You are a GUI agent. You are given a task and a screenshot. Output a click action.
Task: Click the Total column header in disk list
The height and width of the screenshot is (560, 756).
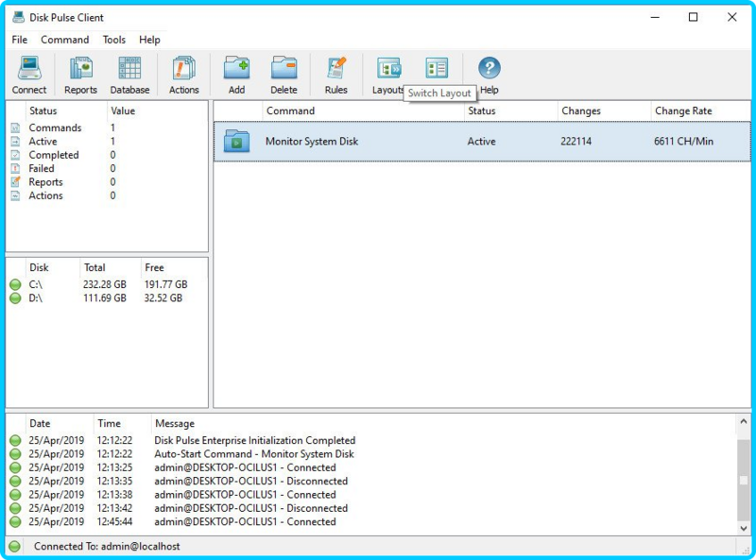(x=111, y=267)
